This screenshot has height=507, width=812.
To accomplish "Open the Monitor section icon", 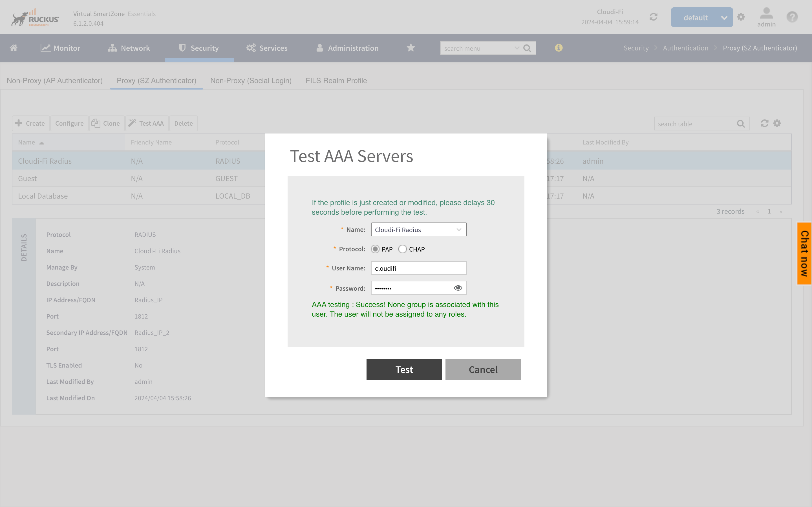I will pyautogui.click(x=45, y=48).
